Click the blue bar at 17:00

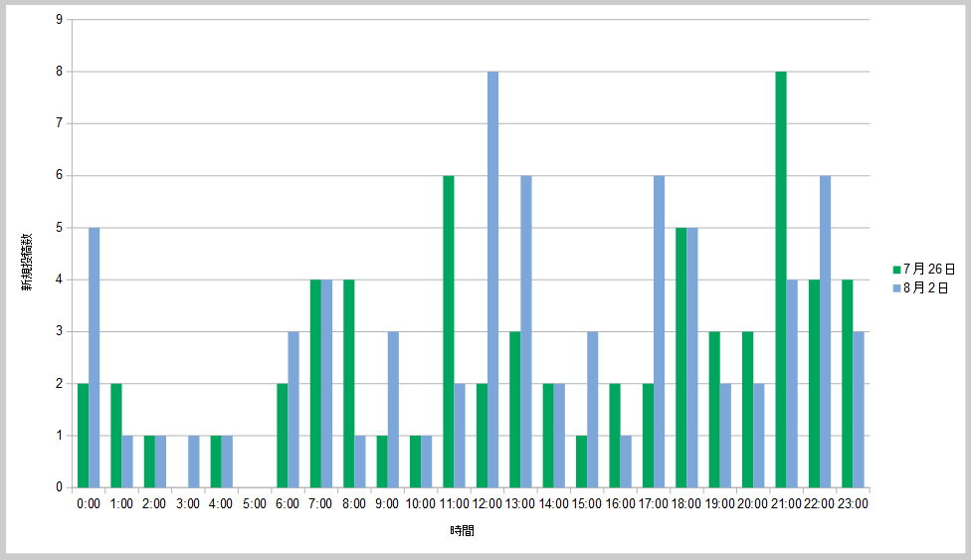(659, 331)
